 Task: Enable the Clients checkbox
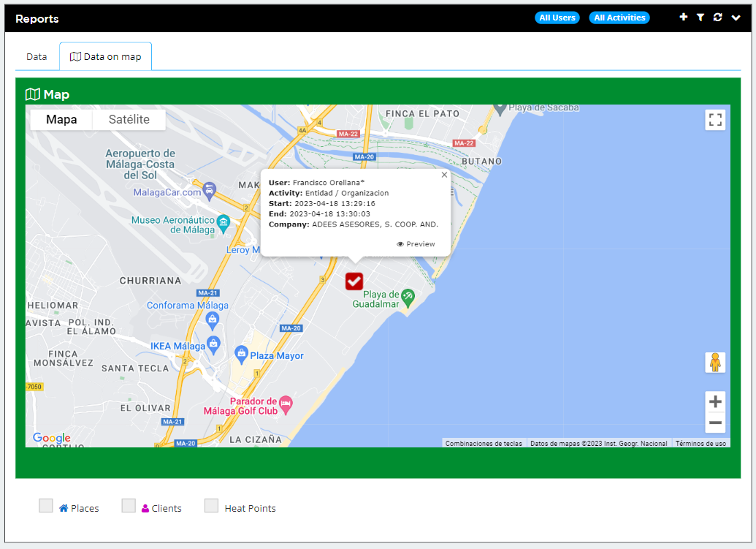129,506
